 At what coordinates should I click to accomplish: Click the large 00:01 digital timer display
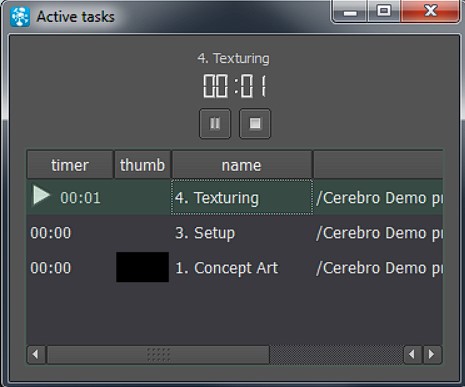[235, 86]
